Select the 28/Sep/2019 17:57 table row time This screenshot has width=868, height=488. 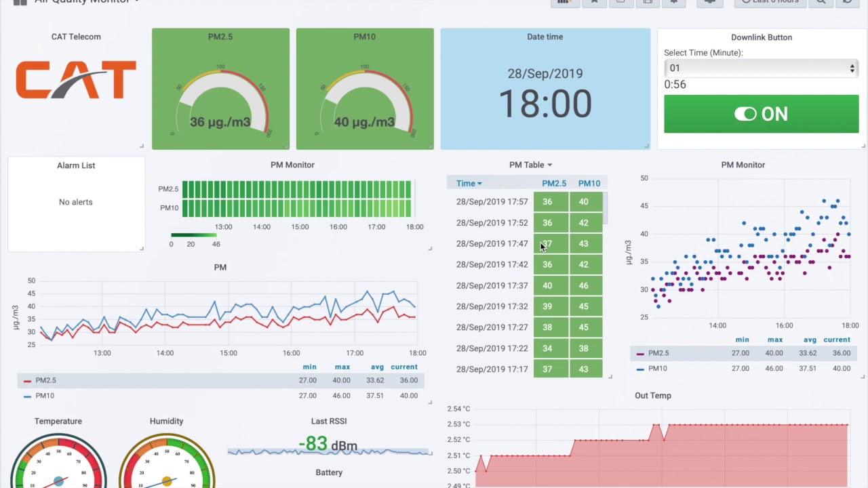coord(492,201)
